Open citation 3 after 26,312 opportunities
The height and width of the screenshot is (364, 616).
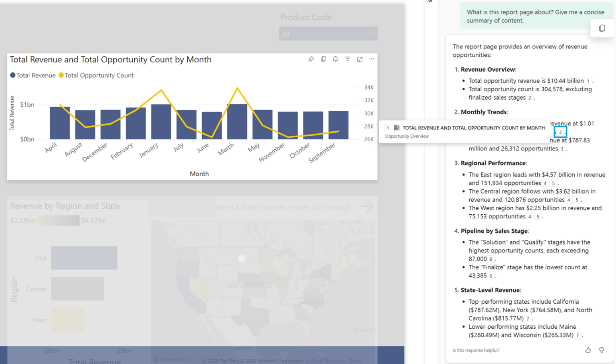[x=562, y=149]
